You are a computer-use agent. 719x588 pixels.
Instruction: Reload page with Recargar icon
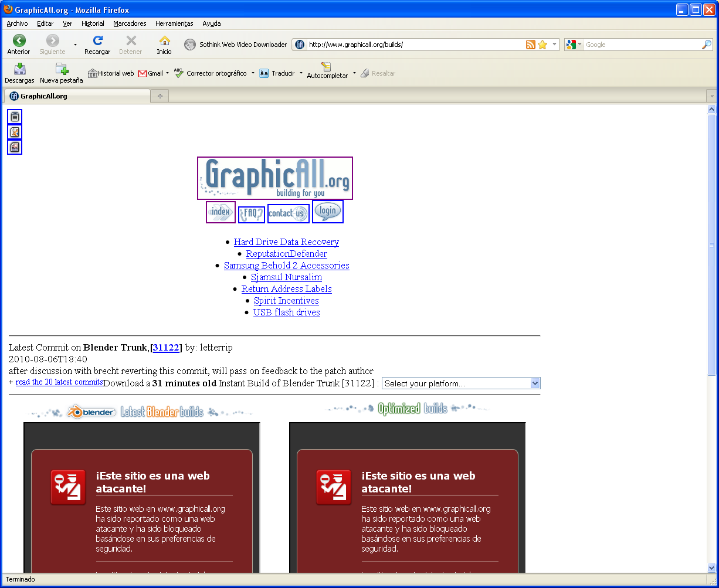(97, 45)
